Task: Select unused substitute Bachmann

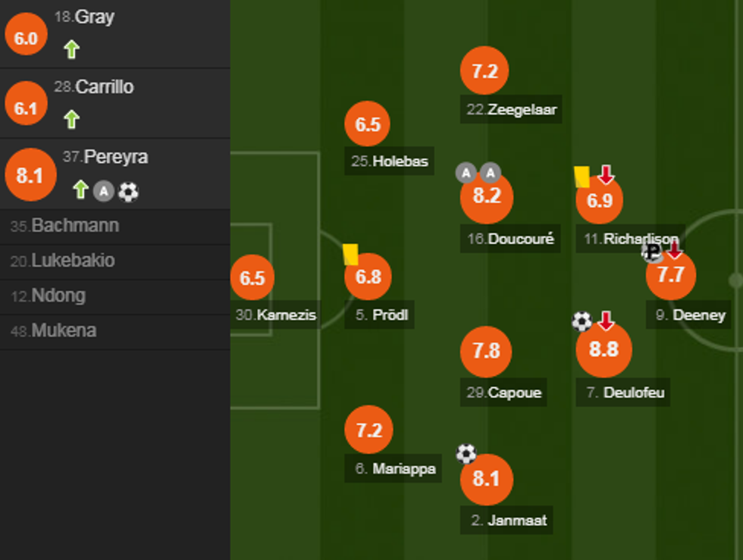Action: [x=65, y=226]
